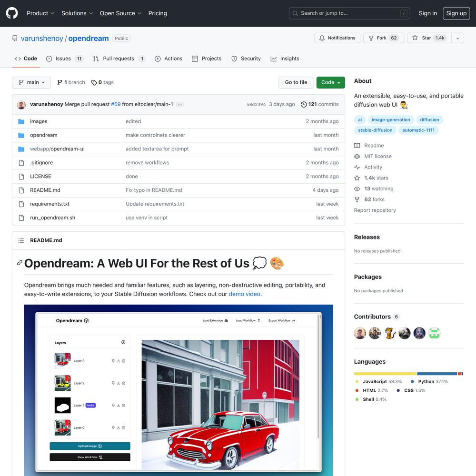Open README.md in the file list
476x476 pixels.
coord(45,190)
